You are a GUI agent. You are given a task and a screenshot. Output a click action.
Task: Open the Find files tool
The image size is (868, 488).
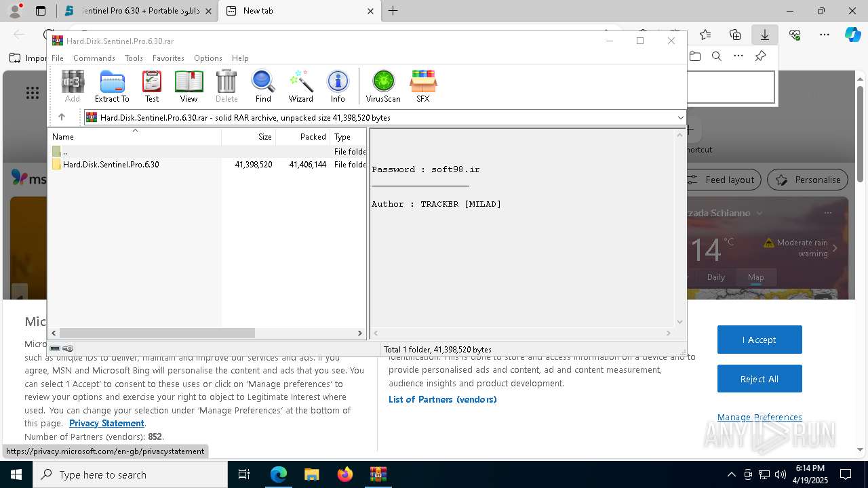[x=263, y=86]
